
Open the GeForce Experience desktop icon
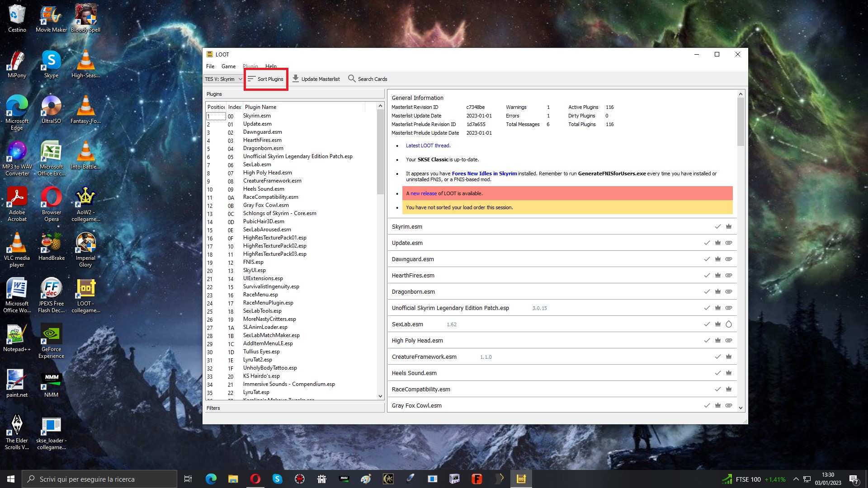click(51, 341)
